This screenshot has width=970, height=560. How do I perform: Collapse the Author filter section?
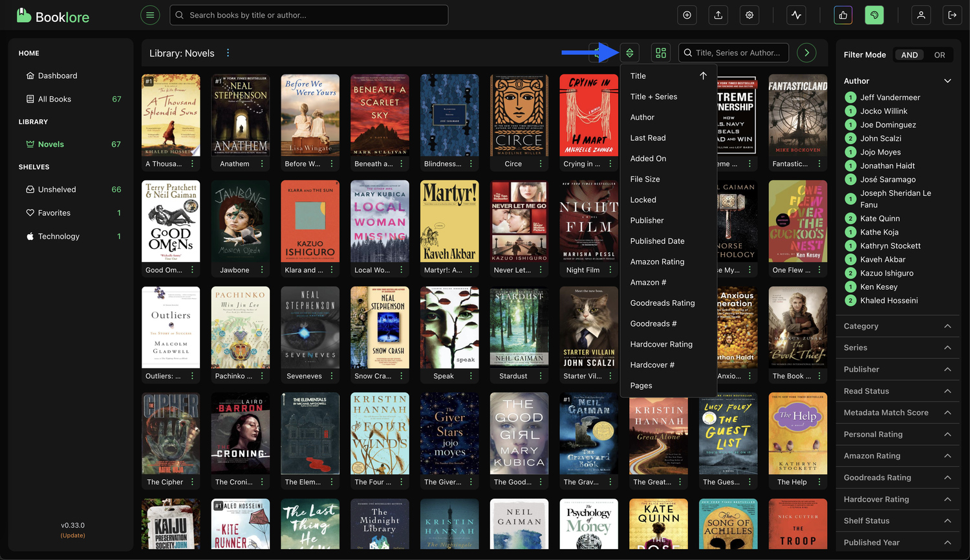coord(947,81)
